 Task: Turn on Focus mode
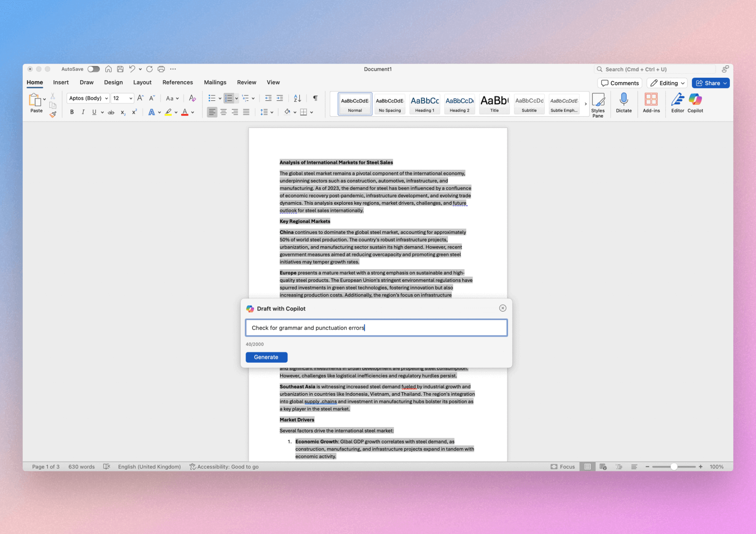tap(563, 467)
